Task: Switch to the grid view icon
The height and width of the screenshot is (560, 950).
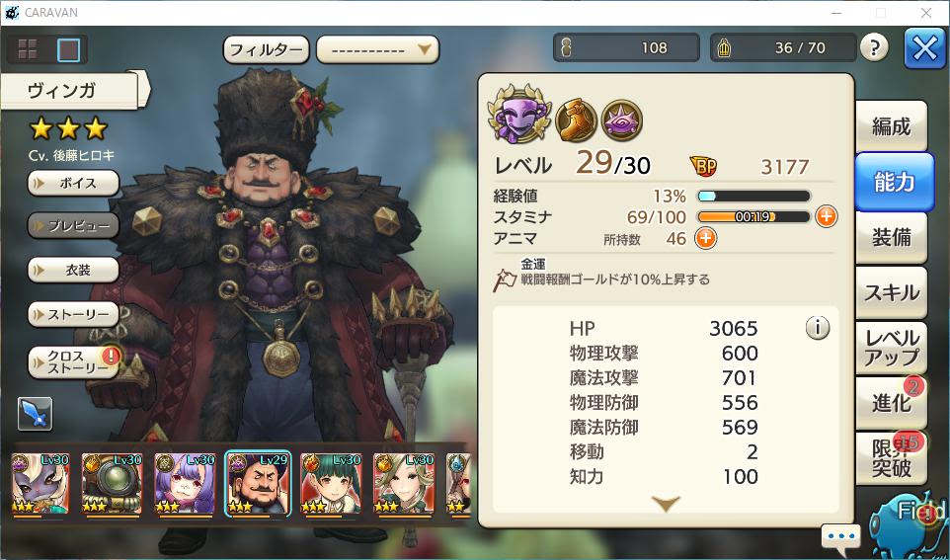Action: 28,49
